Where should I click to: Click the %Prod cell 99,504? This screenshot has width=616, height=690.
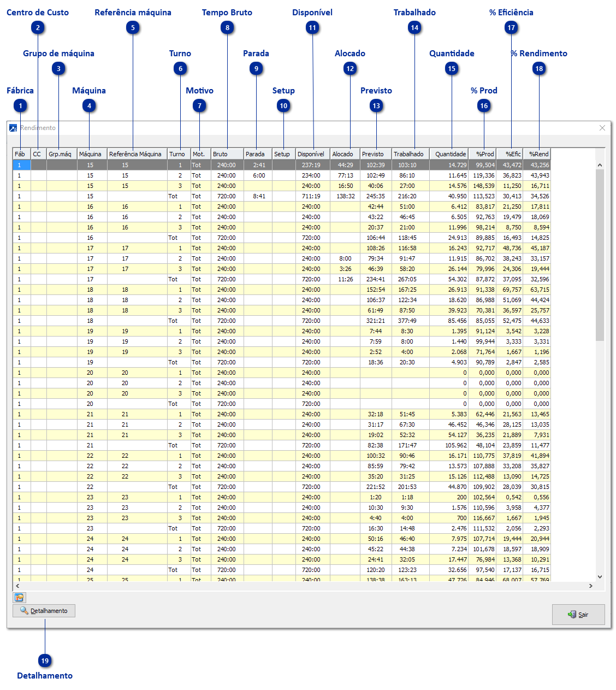click(x=482, y=165)
